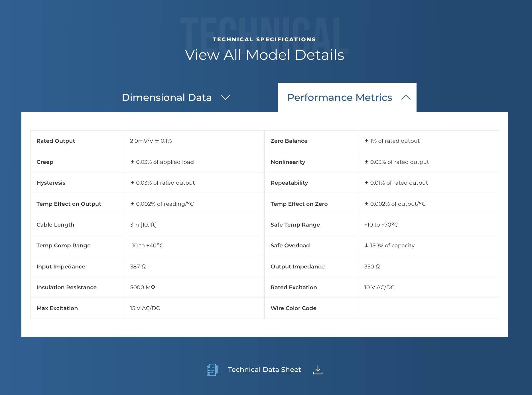The image size is (532, 395).
Task: Click ± 0.01% of rated output value
Action: coord(396,183)
